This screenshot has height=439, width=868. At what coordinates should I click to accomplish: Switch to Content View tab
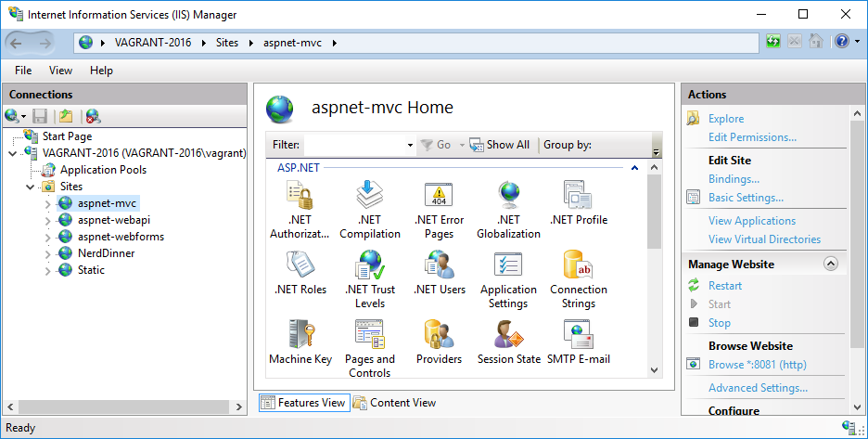tap(395, 403)
